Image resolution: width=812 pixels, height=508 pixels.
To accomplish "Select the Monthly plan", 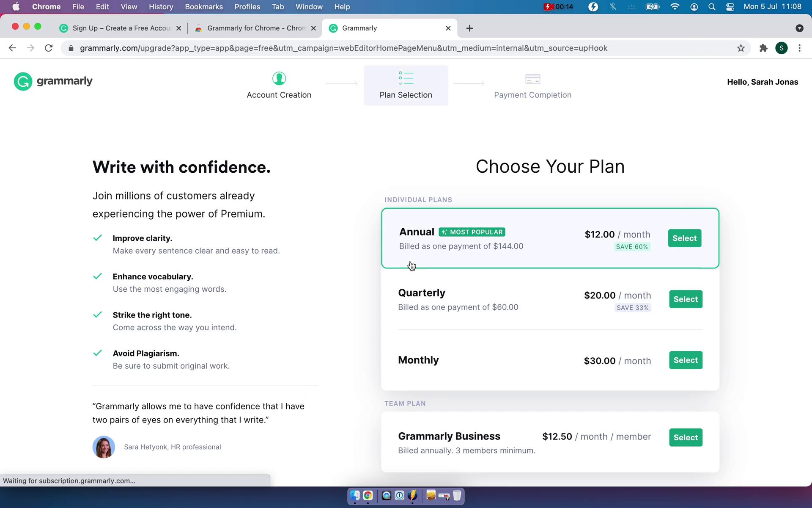I will pos(686,360).
